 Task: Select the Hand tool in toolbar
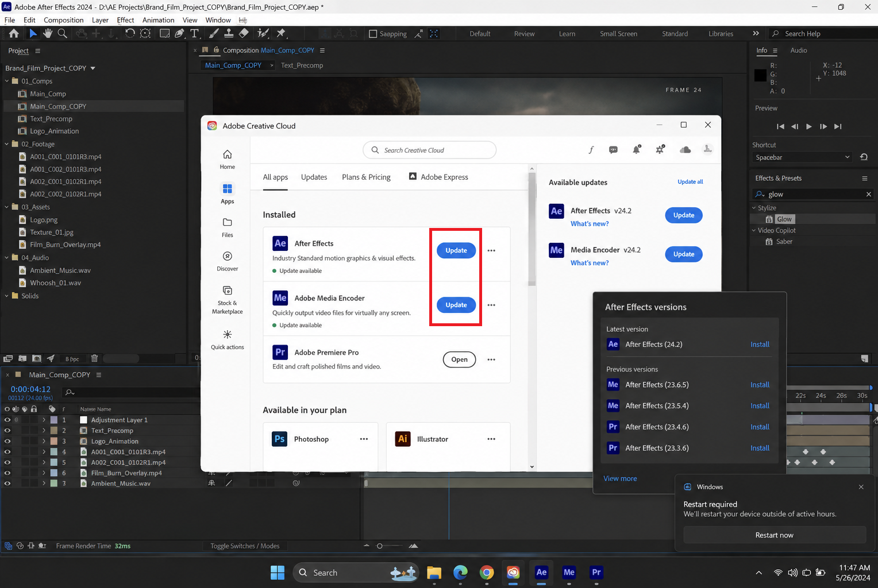click(48, 33)
